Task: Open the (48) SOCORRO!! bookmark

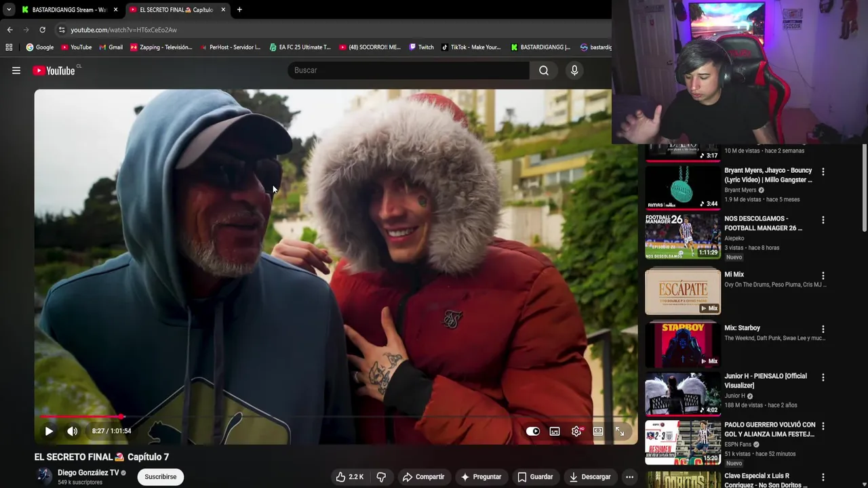Action: point(370,47)
